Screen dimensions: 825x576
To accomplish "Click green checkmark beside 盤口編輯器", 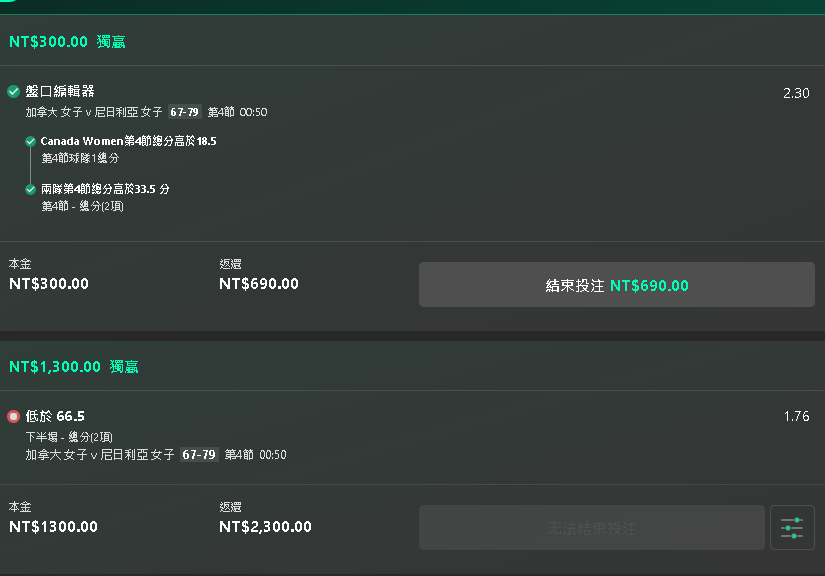I will pos(14,92).
